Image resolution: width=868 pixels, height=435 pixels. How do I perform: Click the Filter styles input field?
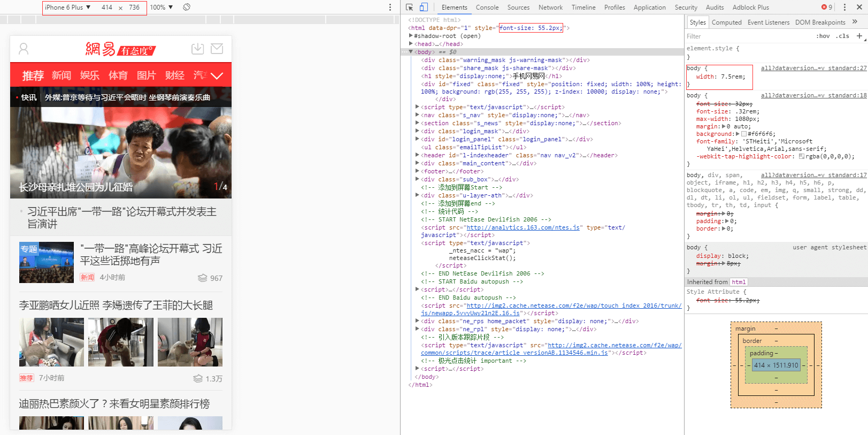click(x=749, y=36)
